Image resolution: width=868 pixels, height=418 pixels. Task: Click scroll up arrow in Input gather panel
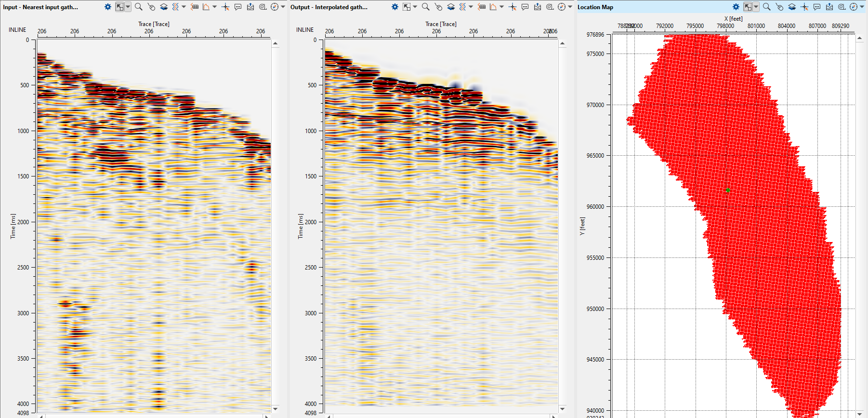(x=276, y=43)
